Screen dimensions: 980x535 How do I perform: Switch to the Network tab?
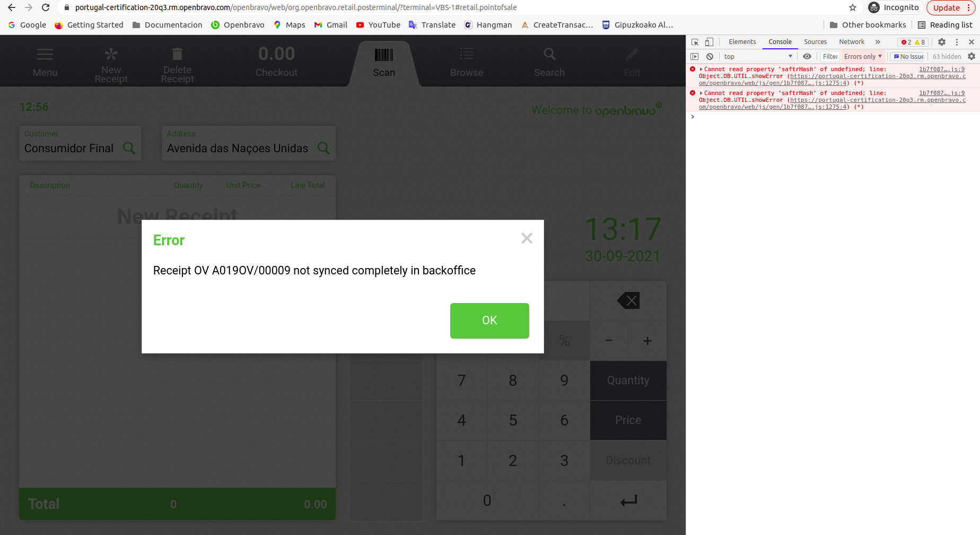tap(852, 42)
